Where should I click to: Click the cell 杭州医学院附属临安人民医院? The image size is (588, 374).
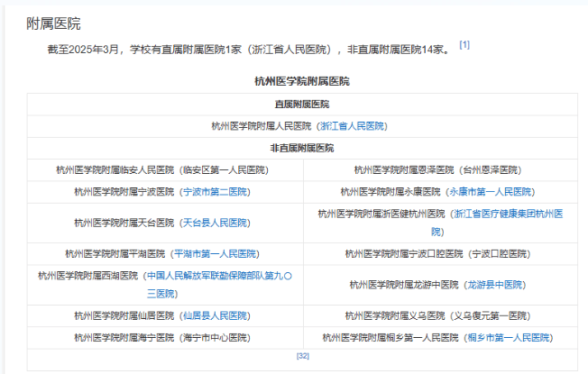click(x=165, y=170)
